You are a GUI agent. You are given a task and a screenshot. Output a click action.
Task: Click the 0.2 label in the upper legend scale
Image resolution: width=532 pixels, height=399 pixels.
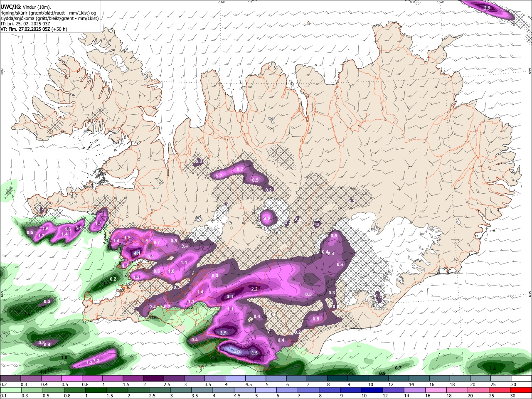4,384
